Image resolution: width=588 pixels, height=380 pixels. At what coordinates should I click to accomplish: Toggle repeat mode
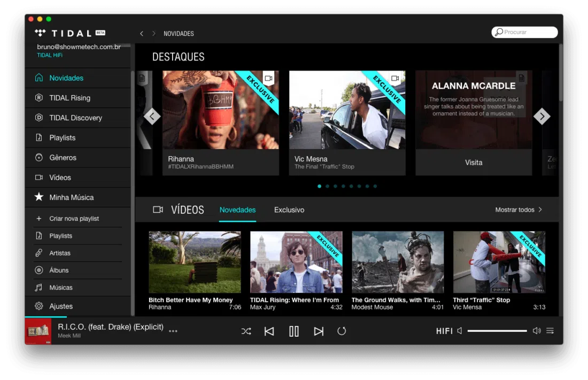point(341,331)
